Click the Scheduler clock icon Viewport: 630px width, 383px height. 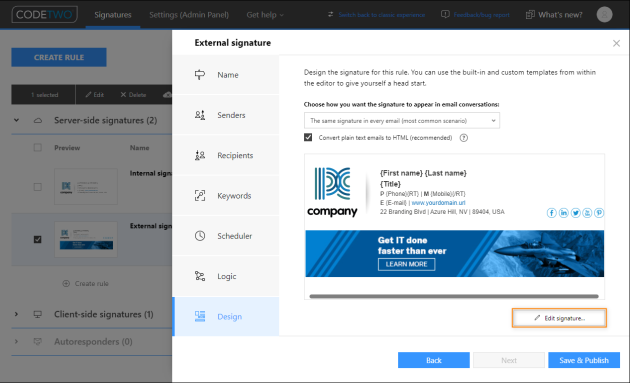(200, 236)
